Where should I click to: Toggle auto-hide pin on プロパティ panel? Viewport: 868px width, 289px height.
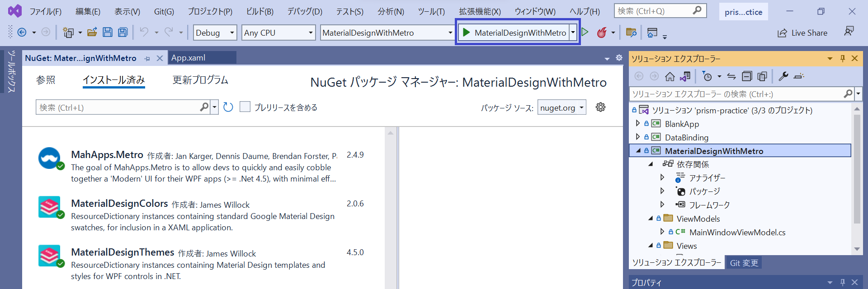pos(843,282)
